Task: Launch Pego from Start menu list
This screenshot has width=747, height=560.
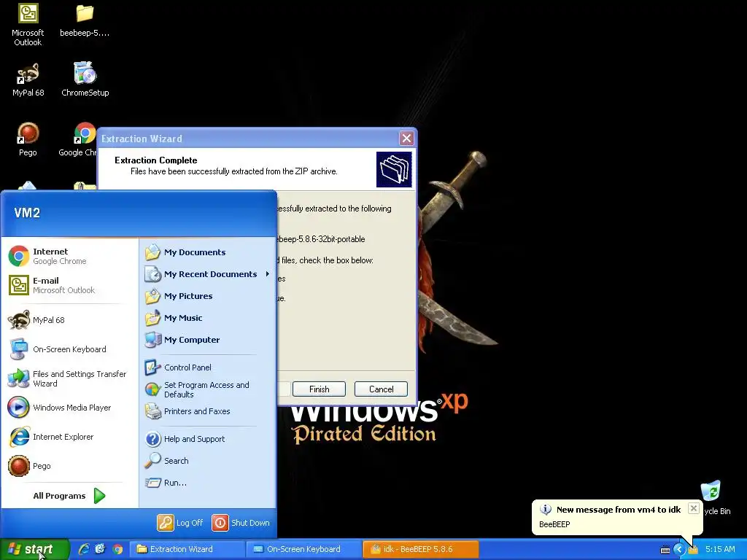Action: (69, 466)
